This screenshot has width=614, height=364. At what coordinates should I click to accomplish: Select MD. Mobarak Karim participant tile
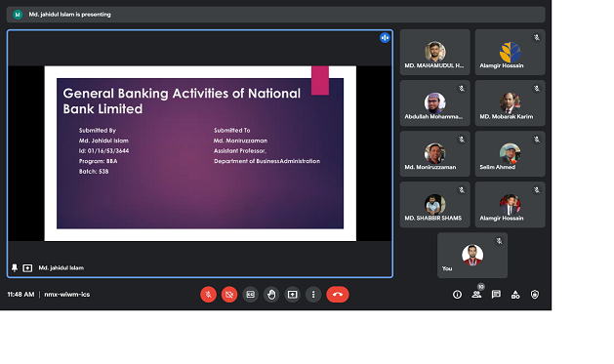(511, 102)
